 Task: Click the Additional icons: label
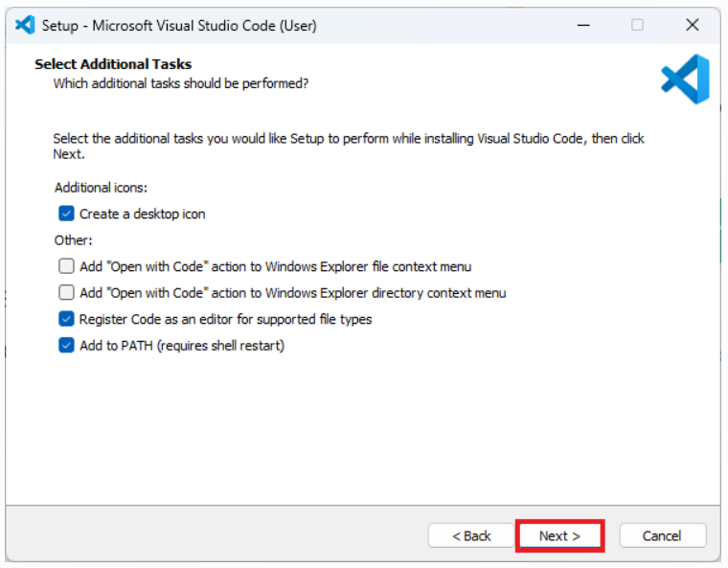[x=101, y=188]
